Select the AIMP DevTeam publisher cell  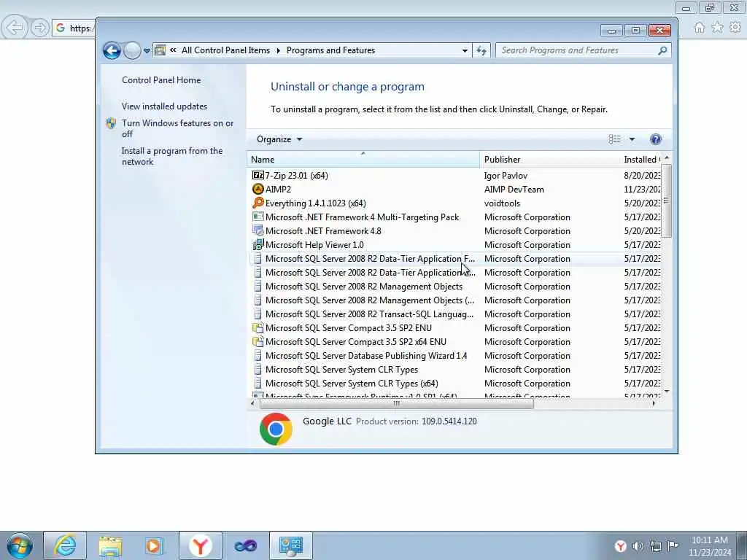click(x=514, y=189)
